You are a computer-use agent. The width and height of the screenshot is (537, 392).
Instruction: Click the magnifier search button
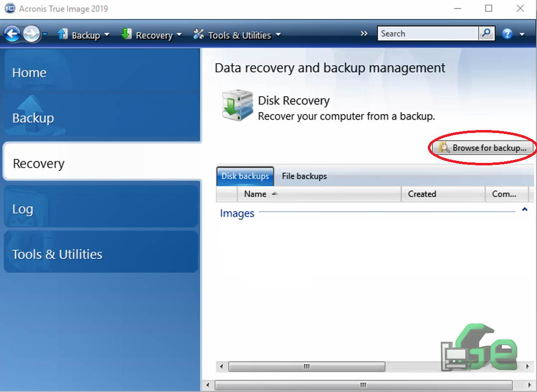point(486,33)
